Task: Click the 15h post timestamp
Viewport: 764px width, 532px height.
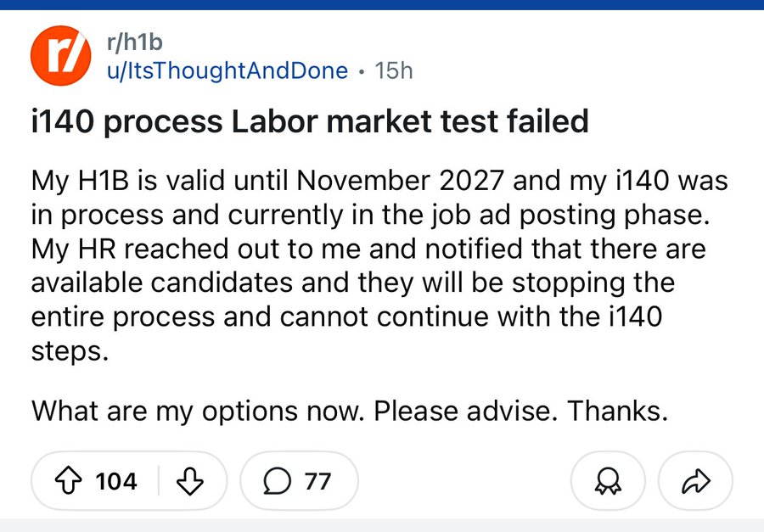Action: pyautogui.click(x=393, y=70)
